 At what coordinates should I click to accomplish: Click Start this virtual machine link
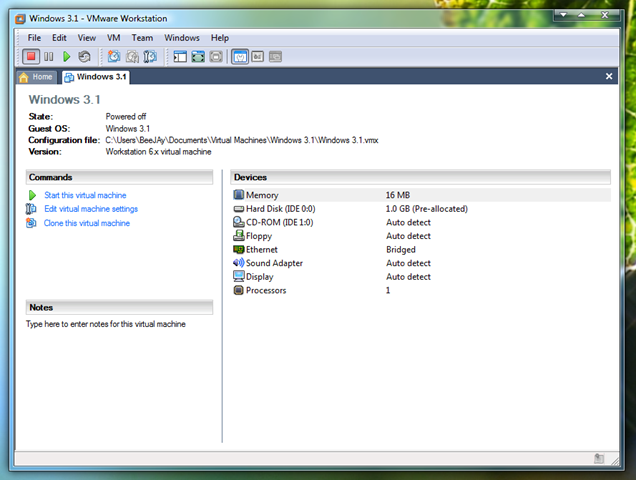click(x=85, y=195)
